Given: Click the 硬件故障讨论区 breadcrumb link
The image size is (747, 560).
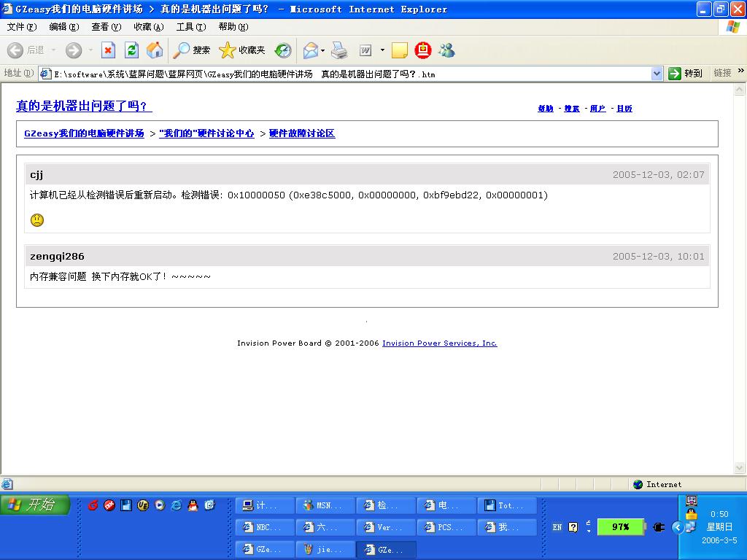Looking at the screenshot, I should (x=302, y=133).
